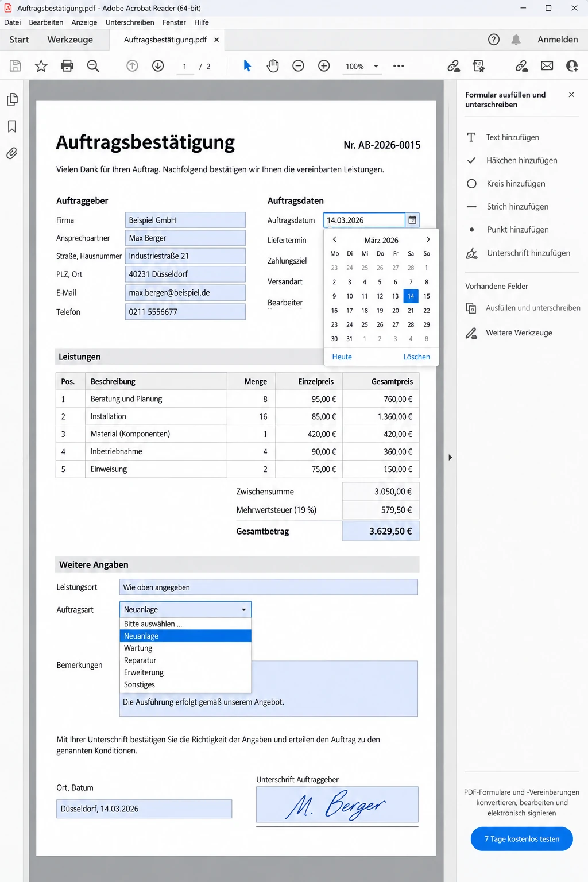This screenshot has width=588, height=882.
Task: Open the Datei menu
Action: [x=13, y=22]
